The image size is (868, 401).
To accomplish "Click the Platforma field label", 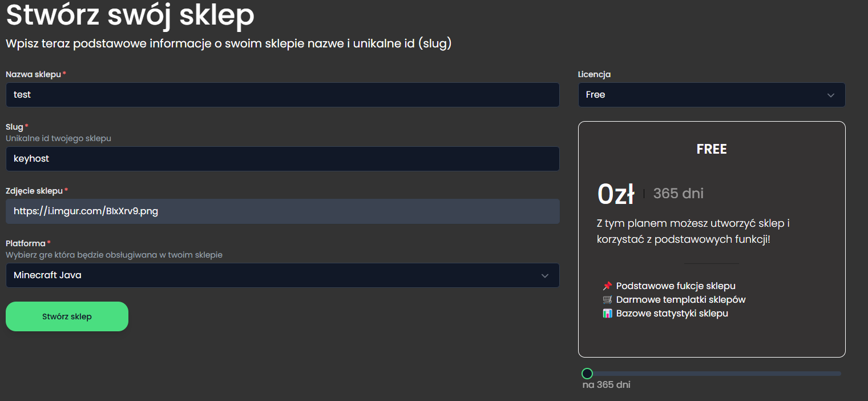I will (25, 243).
